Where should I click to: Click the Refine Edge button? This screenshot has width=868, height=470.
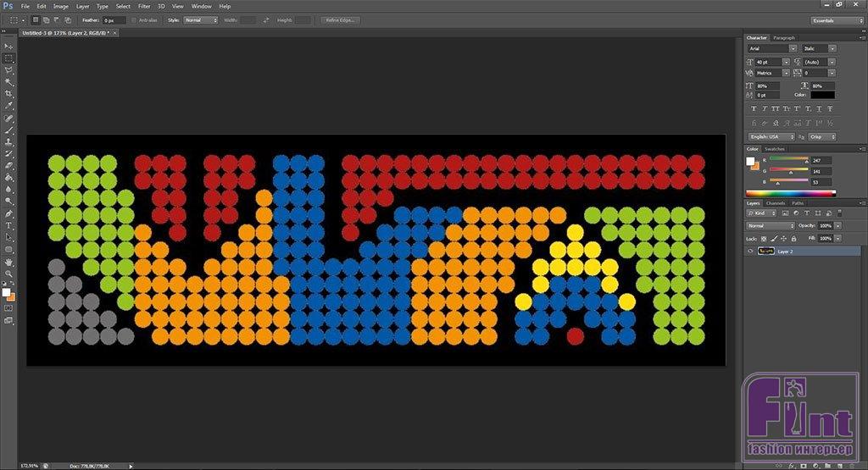click(341, 19)
